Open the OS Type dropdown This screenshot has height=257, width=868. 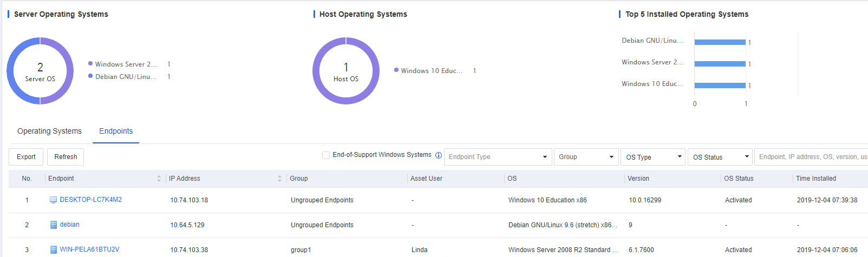pyautogui.click(x=653, y=157)
